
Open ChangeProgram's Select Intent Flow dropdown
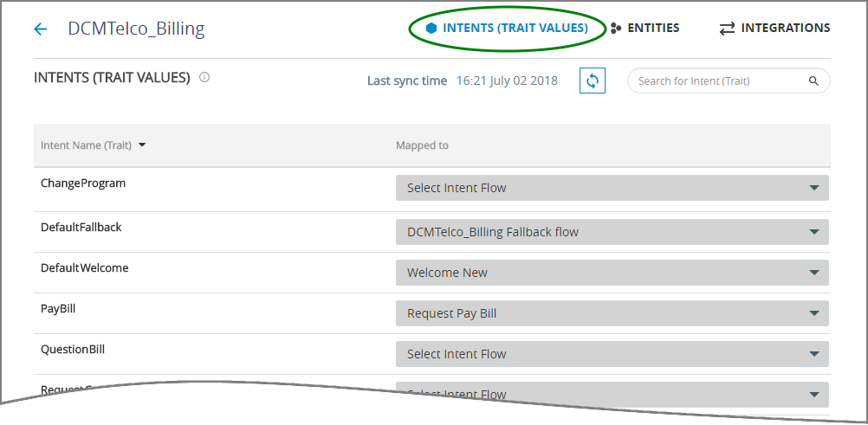tap(612, 188)
